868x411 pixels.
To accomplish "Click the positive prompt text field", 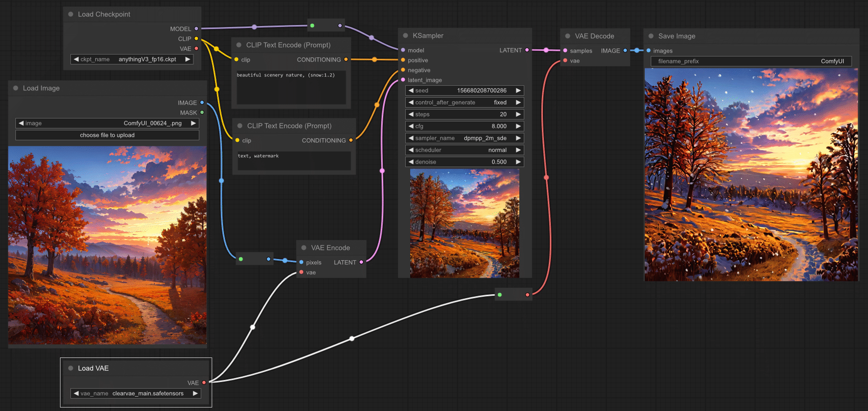I will [291, 87].
